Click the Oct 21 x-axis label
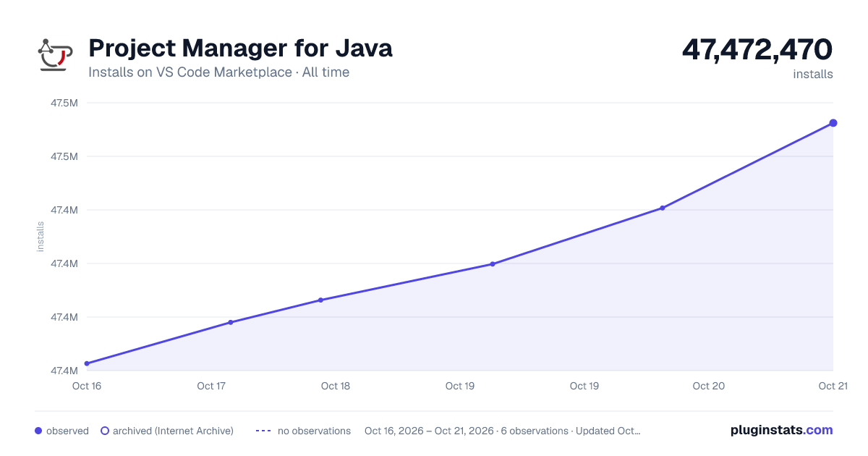 833,386
